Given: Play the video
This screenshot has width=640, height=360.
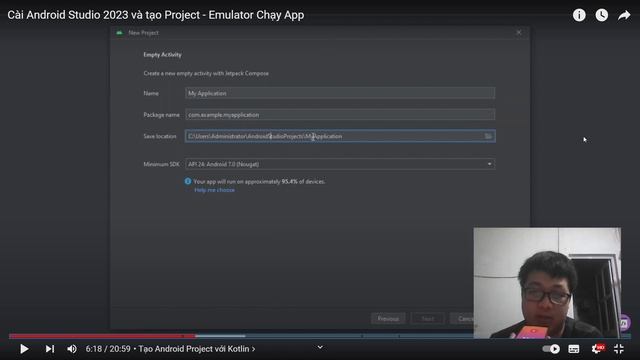Looking at the screenshot, I should tap(24, 349).
